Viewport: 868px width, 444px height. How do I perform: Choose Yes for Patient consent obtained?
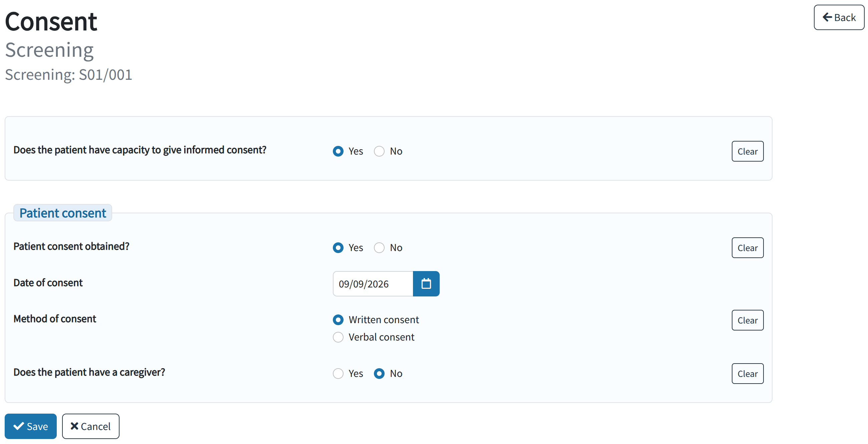pyautogui.click(x=338, y=248)
